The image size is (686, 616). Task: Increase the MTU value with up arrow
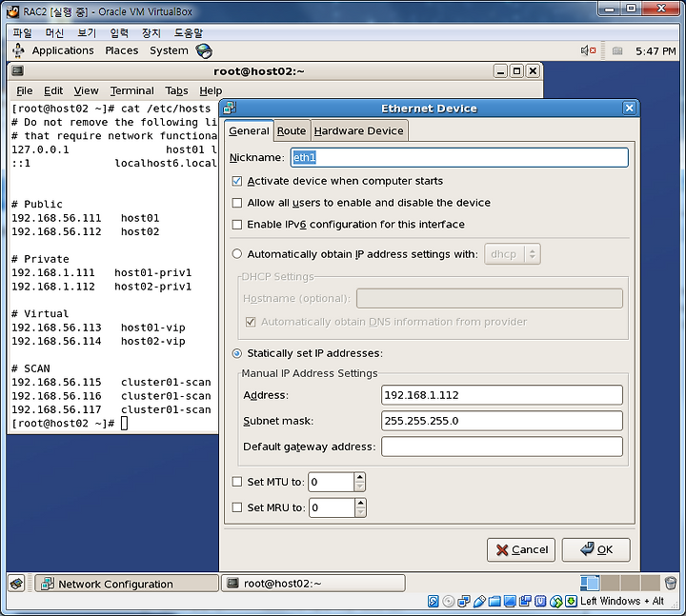359,477
